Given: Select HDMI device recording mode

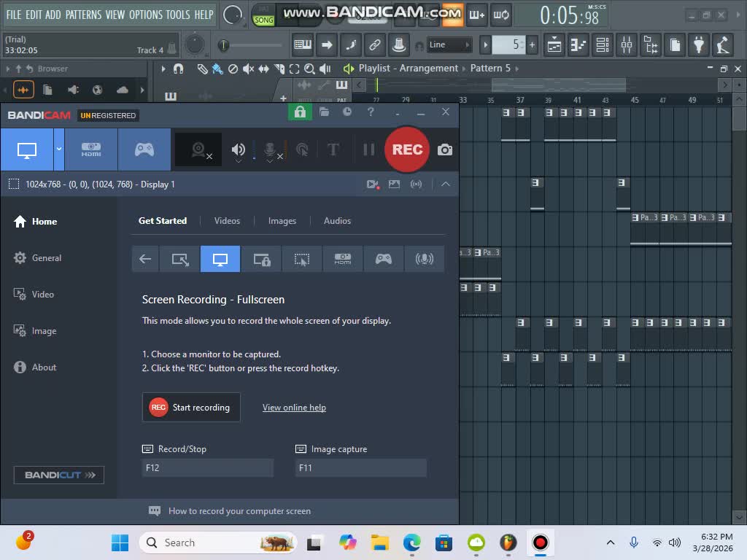Looking at the screenshot, I should (91, 149).
